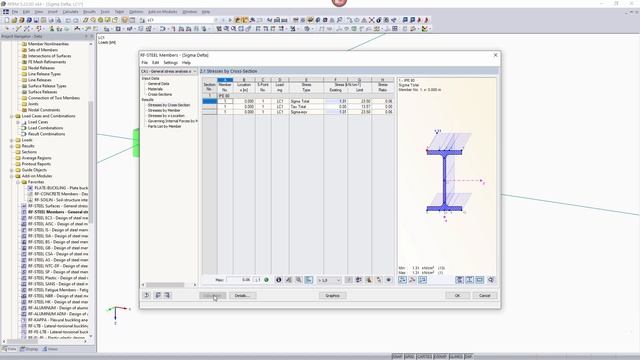
Task: Toggle SNAP in status bar
Action: pos(397,357)
